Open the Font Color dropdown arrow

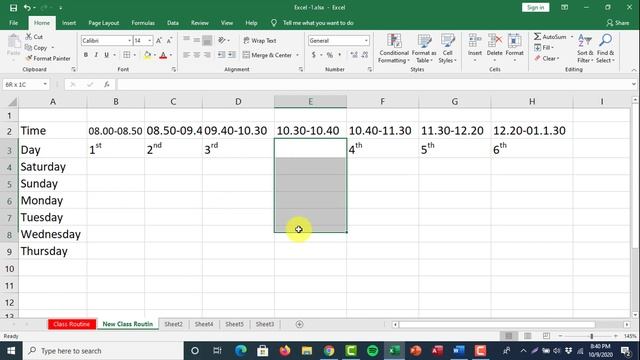coord(171,55)
